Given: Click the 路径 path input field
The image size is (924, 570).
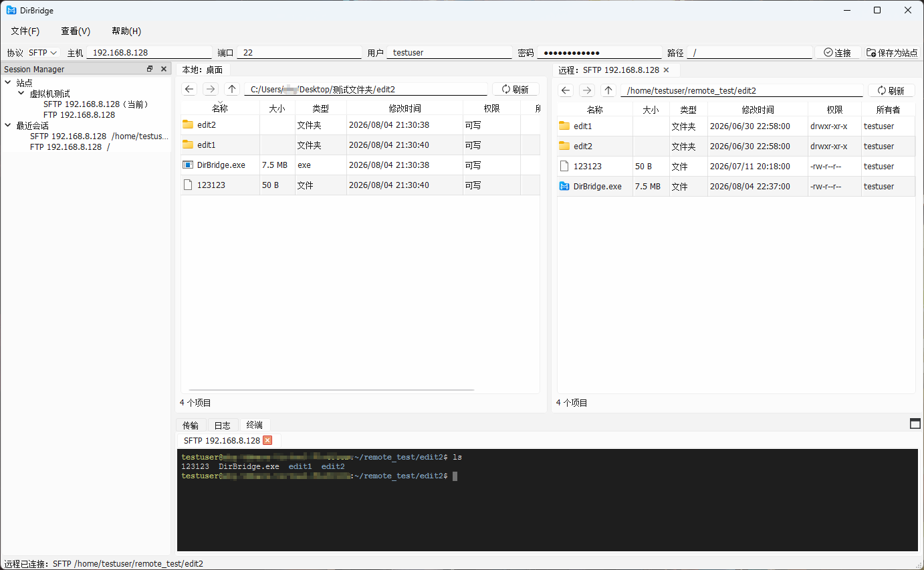Looking at the screenshot, I should coord(749,52).
